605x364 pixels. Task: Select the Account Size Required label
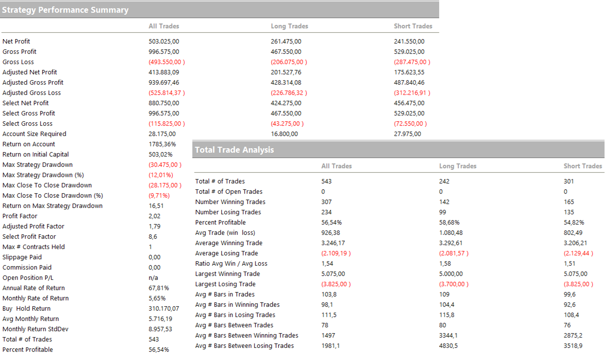click(x=34, y=134)
